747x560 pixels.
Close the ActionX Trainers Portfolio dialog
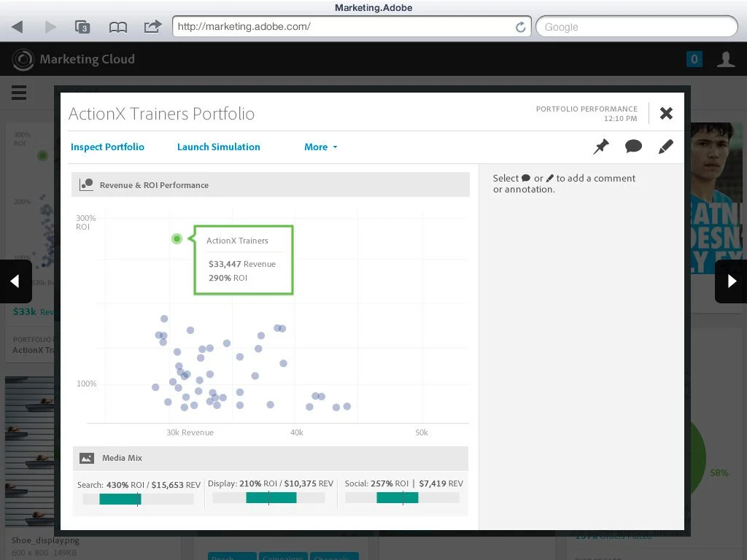point(666,113)
